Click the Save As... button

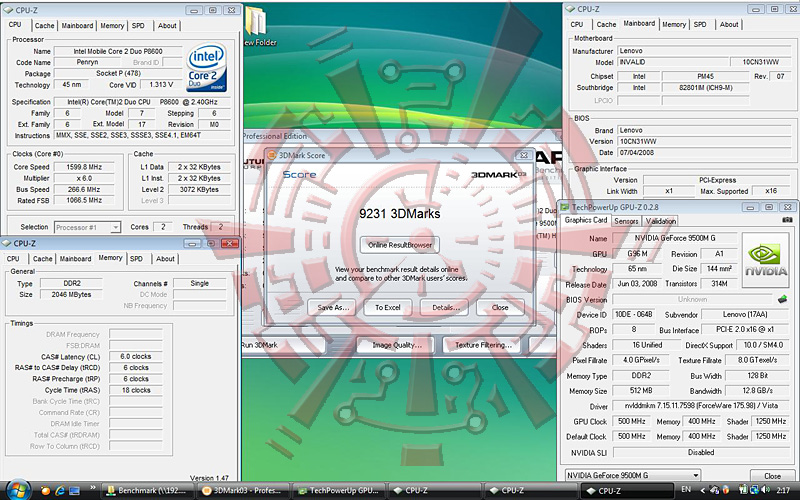click(x=333, y=307)
